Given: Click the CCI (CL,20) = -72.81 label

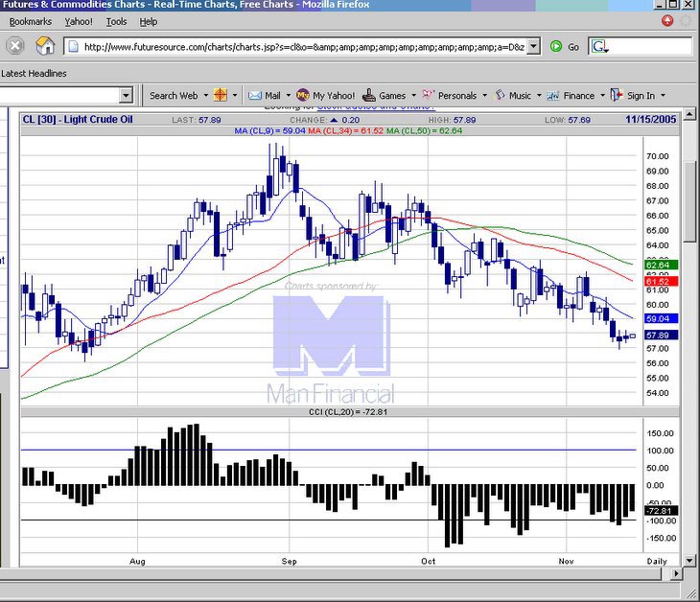Looking at the screenshot, I should point(348,412).
